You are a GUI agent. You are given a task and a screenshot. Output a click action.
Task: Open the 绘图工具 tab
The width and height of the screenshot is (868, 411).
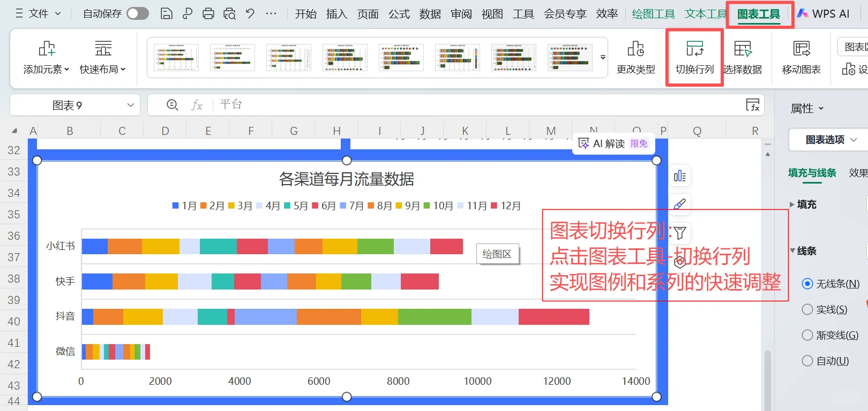653,14
